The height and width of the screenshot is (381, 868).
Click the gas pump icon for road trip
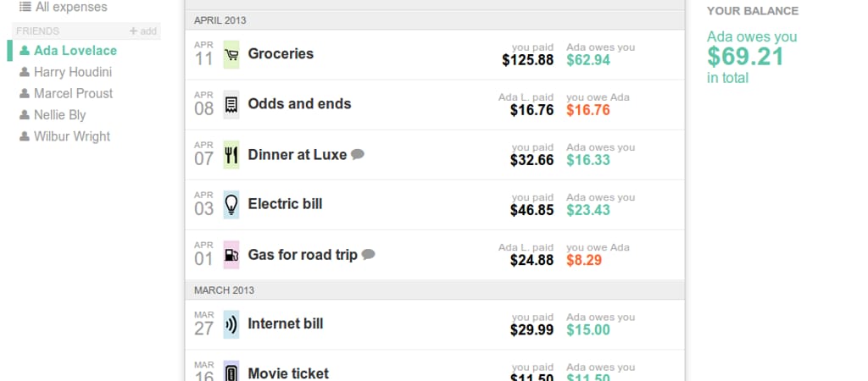231,255
